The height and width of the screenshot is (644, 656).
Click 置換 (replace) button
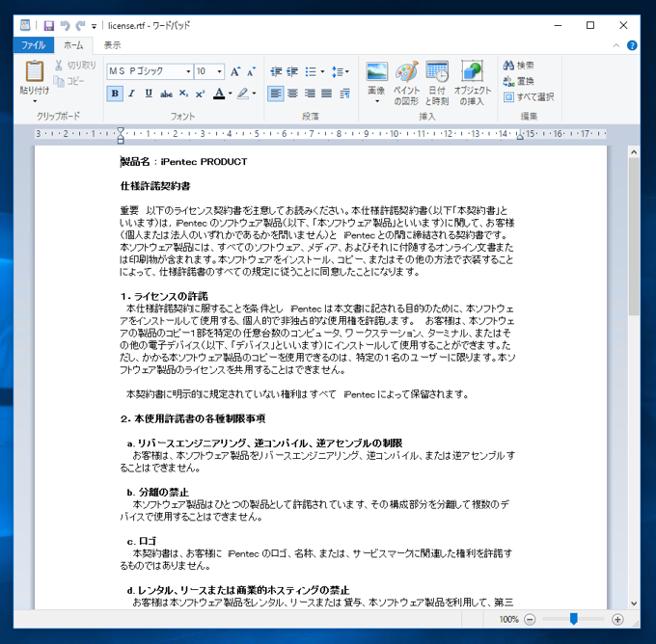(x=519, y=81)
